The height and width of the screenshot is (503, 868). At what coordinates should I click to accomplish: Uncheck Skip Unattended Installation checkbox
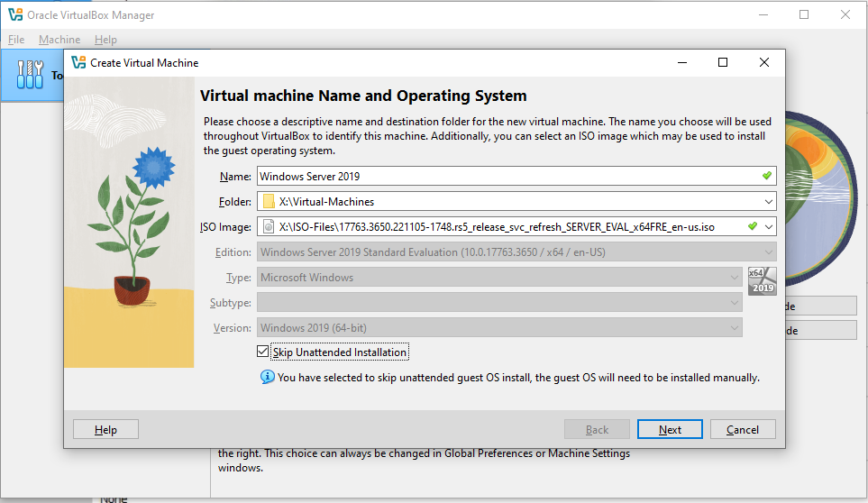click(x=263, y=352)
